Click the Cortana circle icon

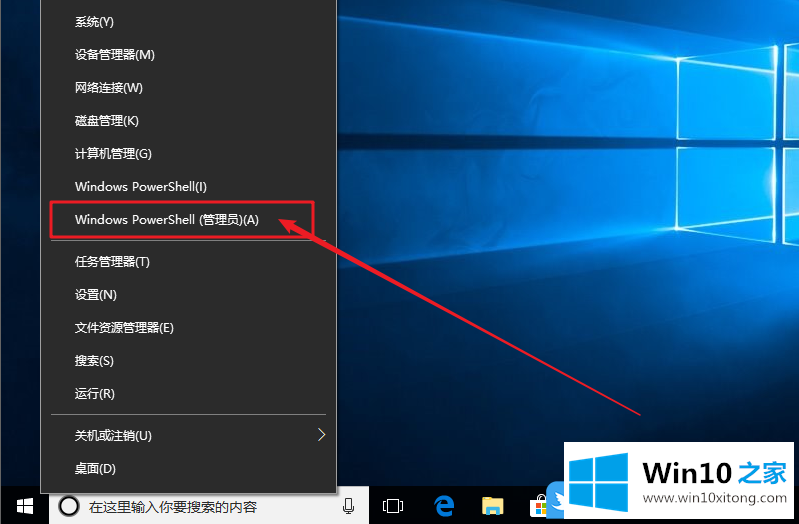[x=69, y=506]
